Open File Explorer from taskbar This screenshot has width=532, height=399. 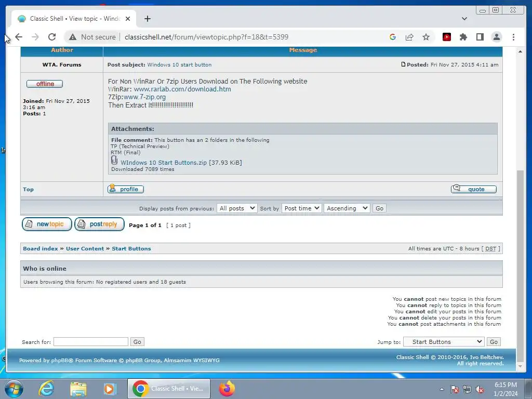[78, 389]
